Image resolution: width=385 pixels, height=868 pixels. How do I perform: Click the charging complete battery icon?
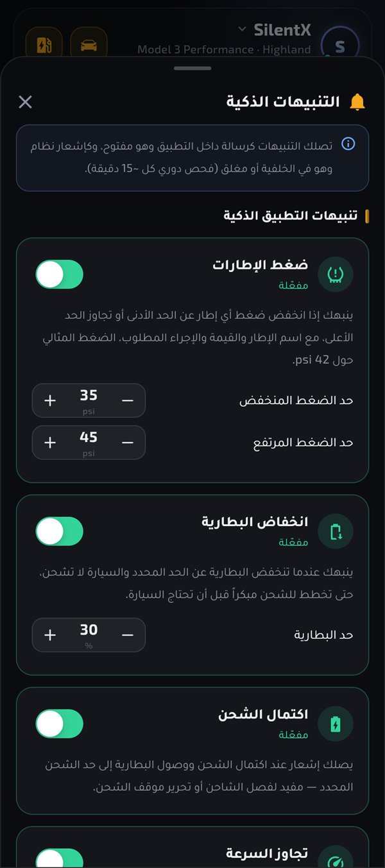336,724
